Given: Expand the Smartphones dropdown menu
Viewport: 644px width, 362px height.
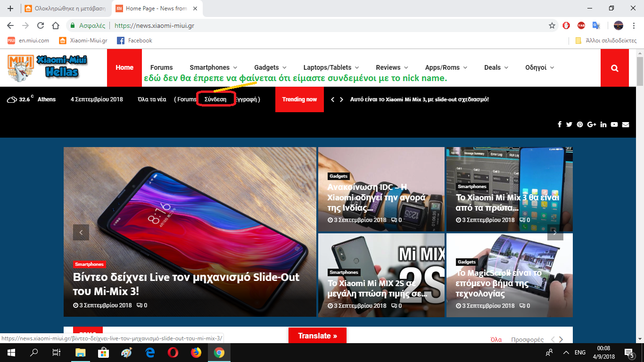Looking at the screenshot, I should tap(213, 67).
